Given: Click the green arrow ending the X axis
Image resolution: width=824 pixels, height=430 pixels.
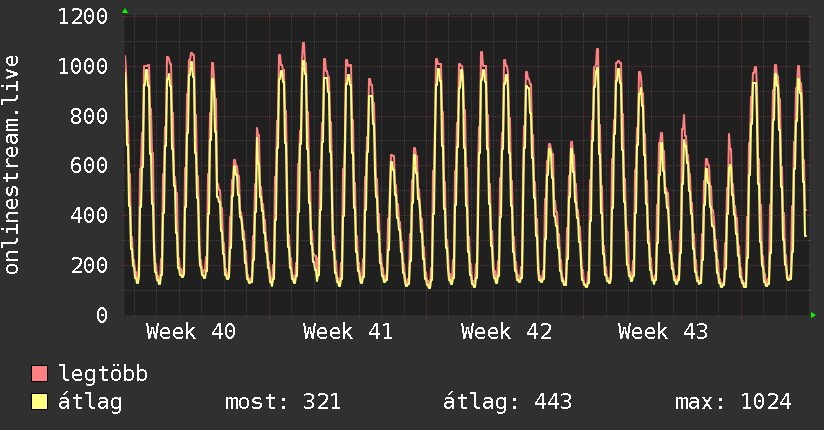Looking at the screenshot, I should click(814, 315).
